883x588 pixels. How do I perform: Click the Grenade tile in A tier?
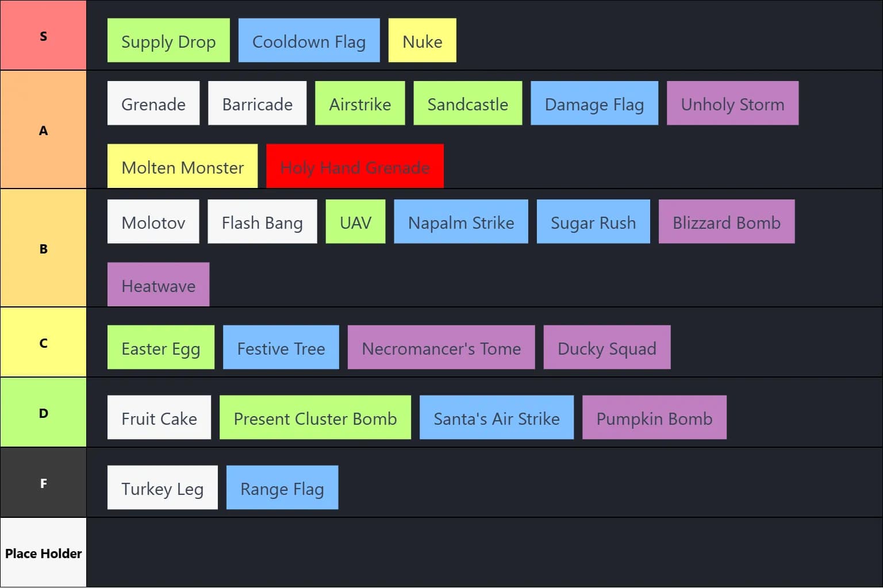tap(153, 103)
